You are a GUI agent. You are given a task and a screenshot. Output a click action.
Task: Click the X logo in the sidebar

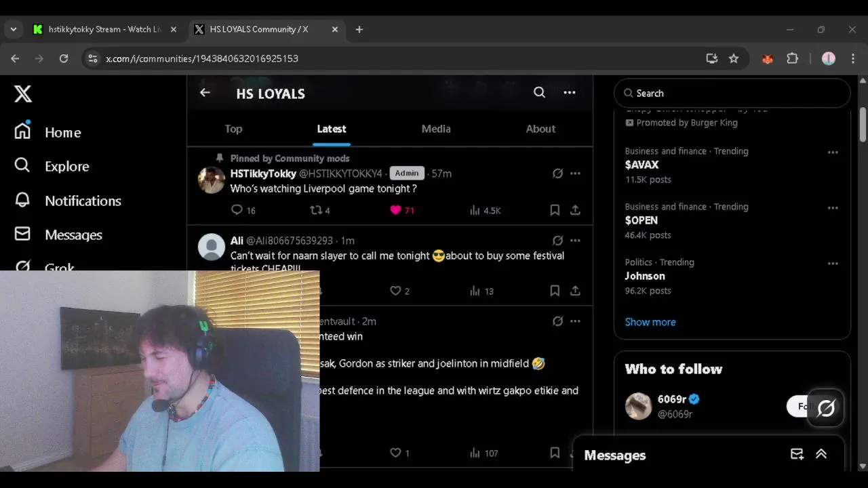tap(23, 94)
